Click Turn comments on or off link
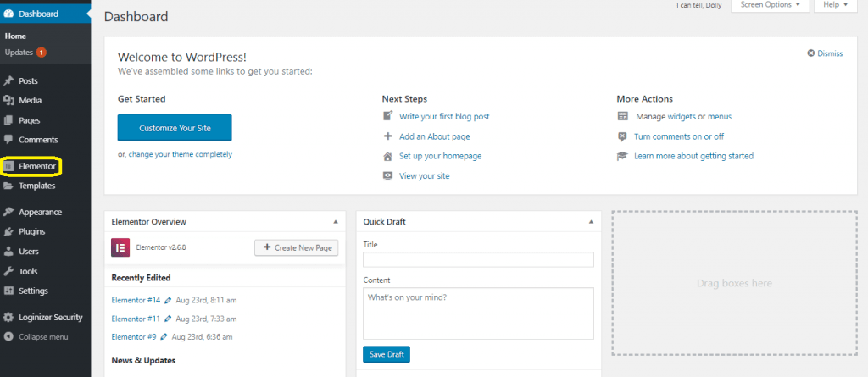This screenshot has width=868, height=377. click(x=679, y=136)
